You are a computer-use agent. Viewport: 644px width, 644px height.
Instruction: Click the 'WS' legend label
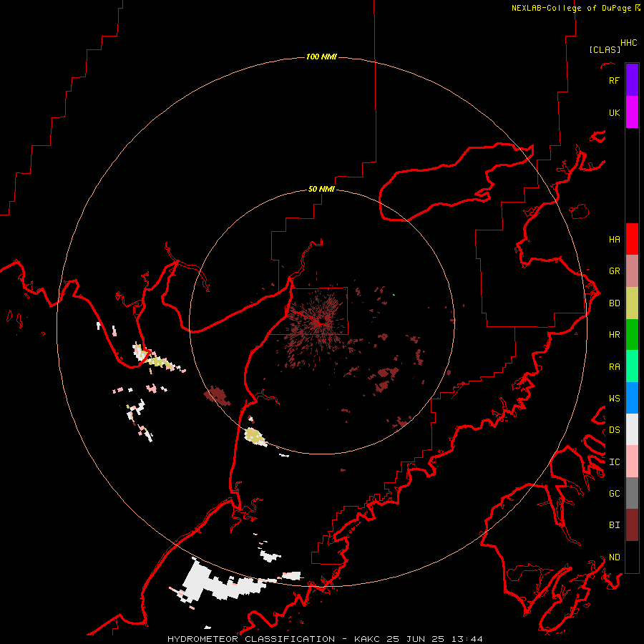tap(614, 398)
